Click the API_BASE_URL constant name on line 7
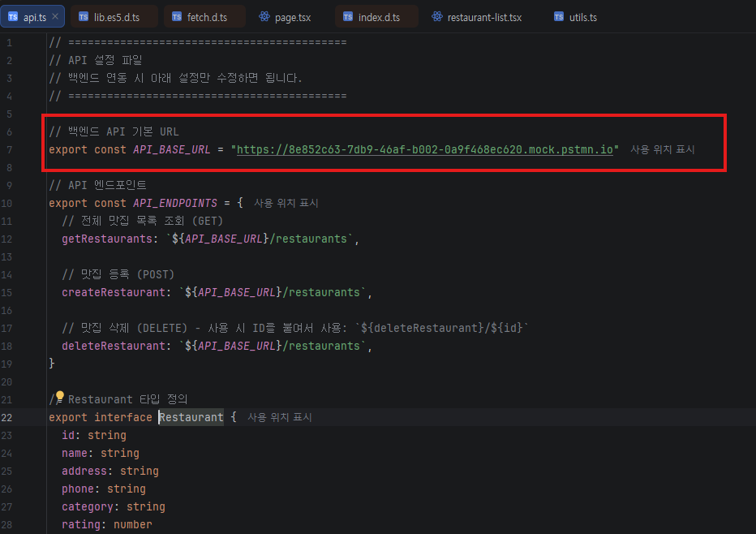The width and height of the screenshot is (756, 534). [172, 149]
